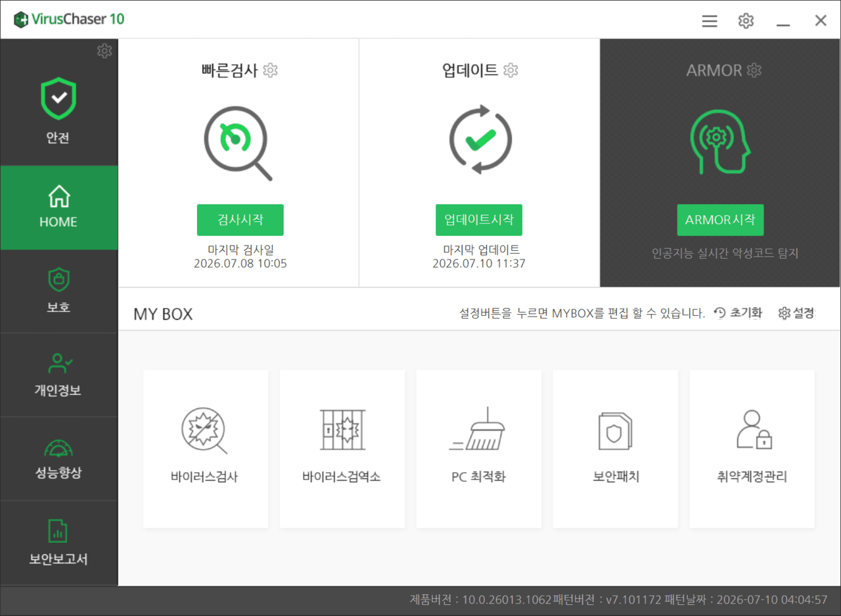Screen dimensions: 841x616
Task: Click the ARMOR시작 button
Action: [x=721, y=220]
